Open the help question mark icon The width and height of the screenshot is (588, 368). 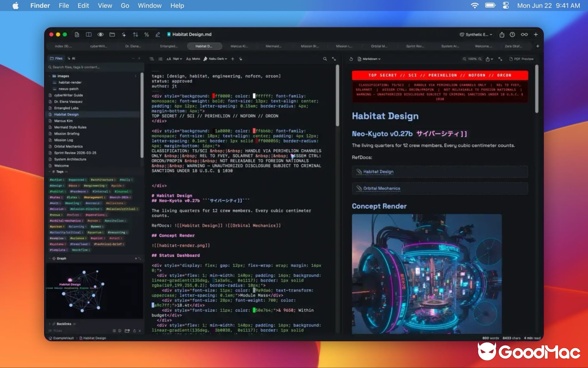click(512, 34)
